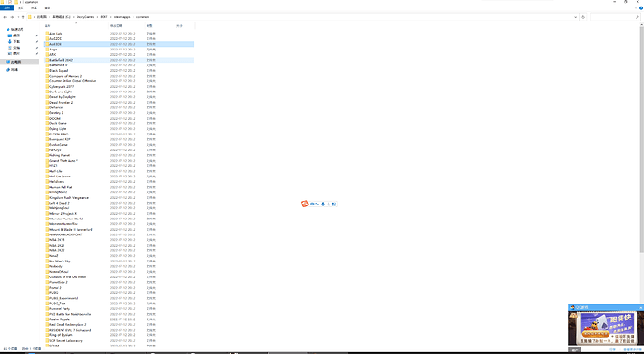
Task: Click the Forward navigation arrow
Action: (x=12, y=17)
